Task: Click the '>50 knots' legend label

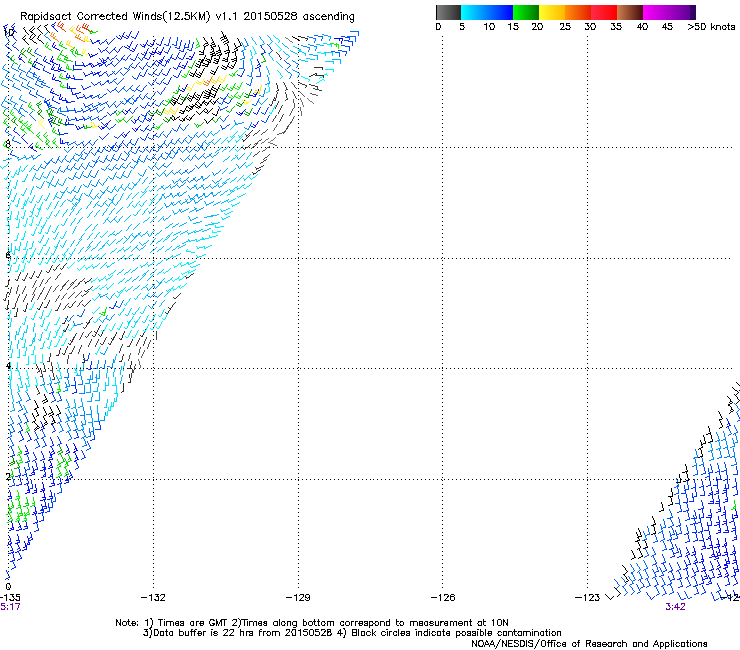Action: 711,27
